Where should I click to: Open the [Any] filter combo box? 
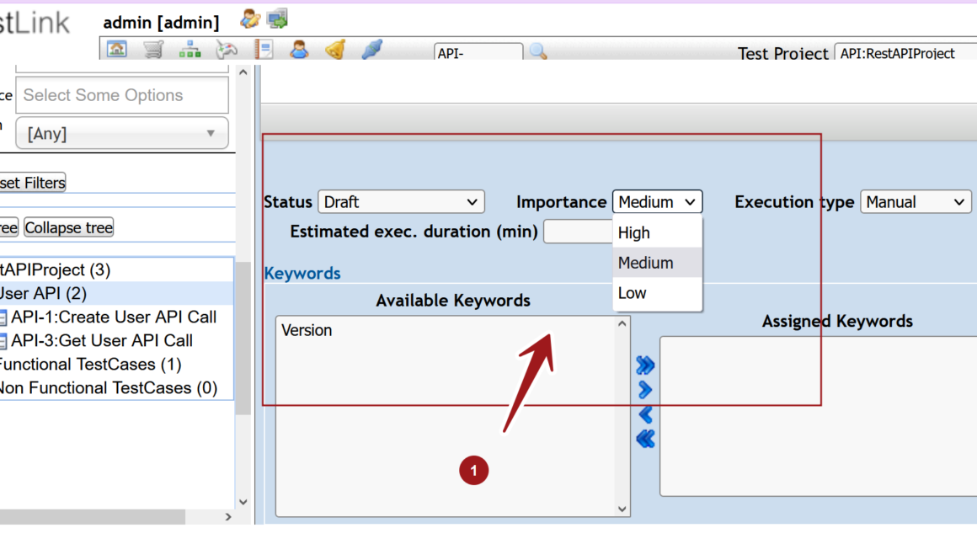tap(121, 132)
